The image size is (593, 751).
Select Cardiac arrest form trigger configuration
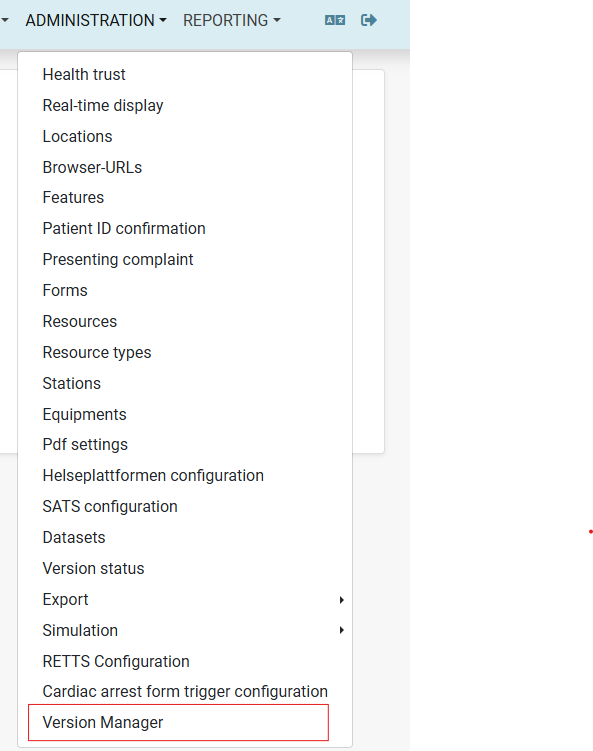(185, 692)
